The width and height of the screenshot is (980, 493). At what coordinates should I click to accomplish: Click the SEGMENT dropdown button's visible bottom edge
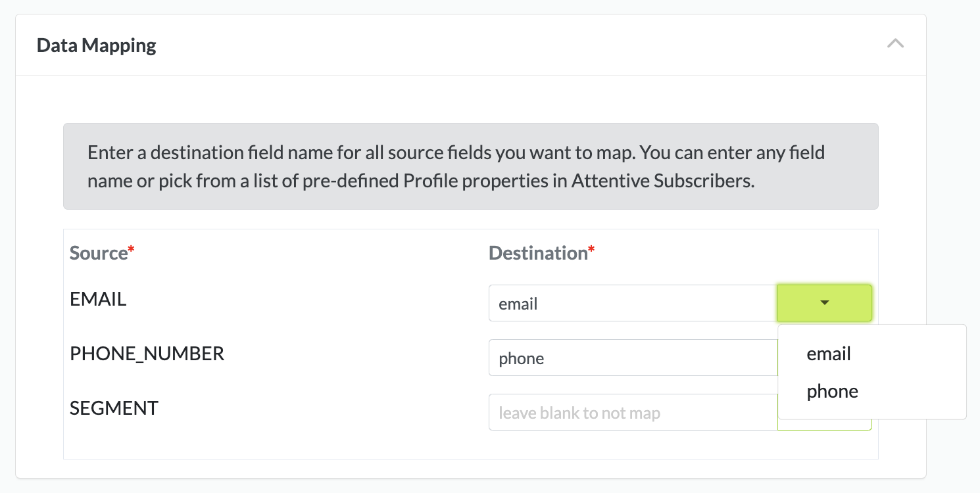(824, 425)
